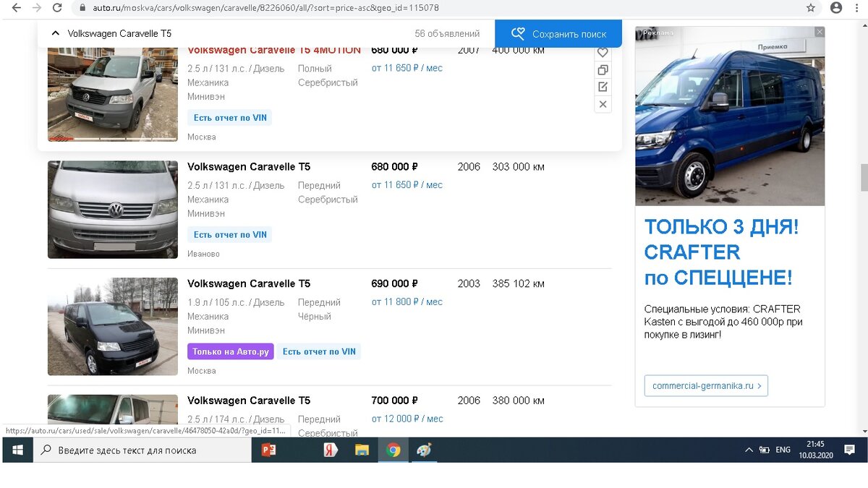This screenshot has width=868, height=488.
Task: Open the partially visible 700 000 ₽ listing photo
Action: (113, 409)
